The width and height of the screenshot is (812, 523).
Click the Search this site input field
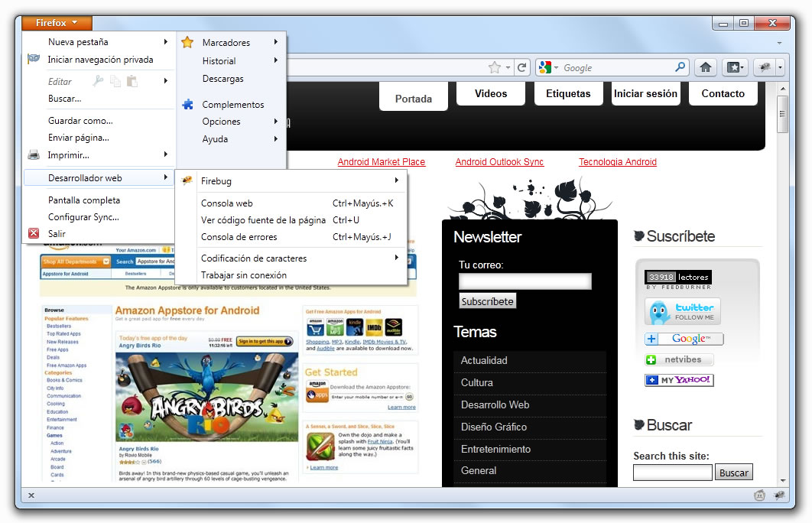point(673,473)
